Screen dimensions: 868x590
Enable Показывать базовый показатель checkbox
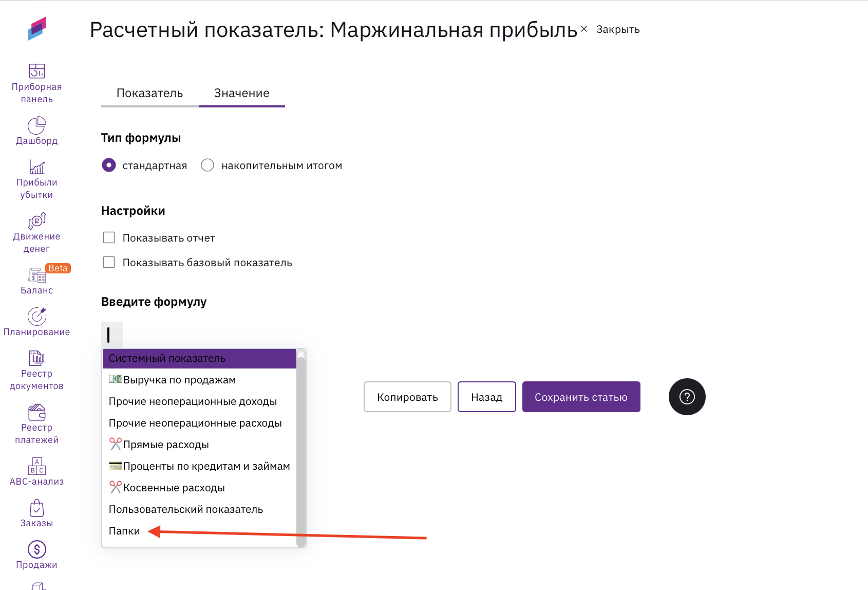pyautogui.click(x=109, y=262)
